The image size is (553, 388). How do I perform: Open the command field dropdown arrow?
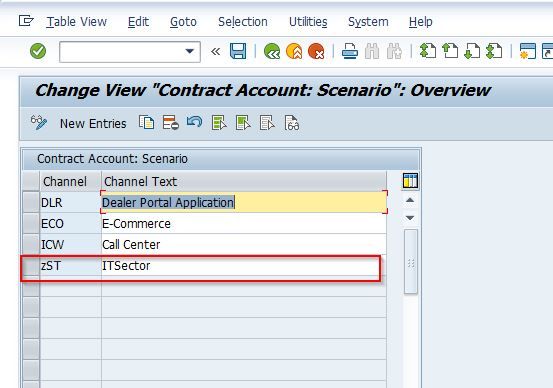point(190,51)
